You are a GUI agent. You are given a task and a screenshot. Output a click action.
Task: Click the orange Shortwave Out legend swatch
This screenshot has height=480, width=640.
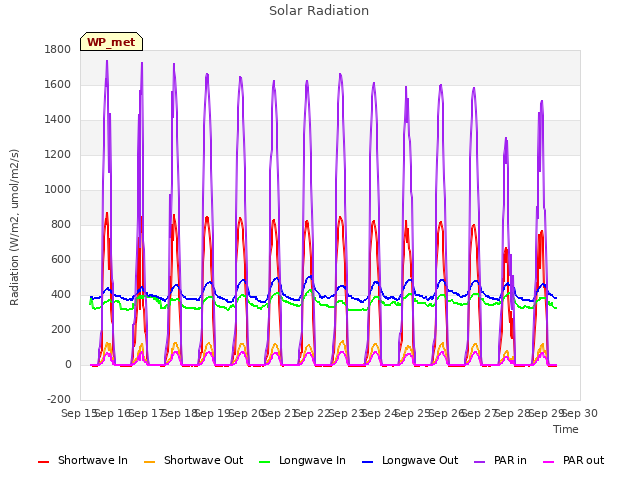(149, 462)
